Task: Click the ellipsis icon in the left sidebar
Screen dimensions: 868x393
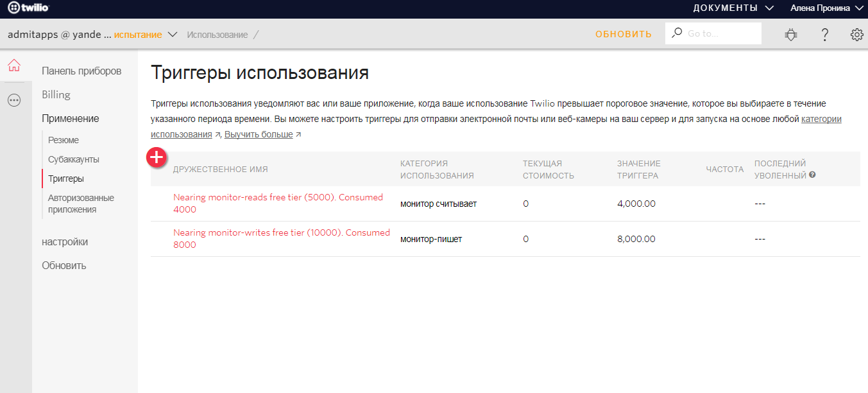Action: pos(13,100)
